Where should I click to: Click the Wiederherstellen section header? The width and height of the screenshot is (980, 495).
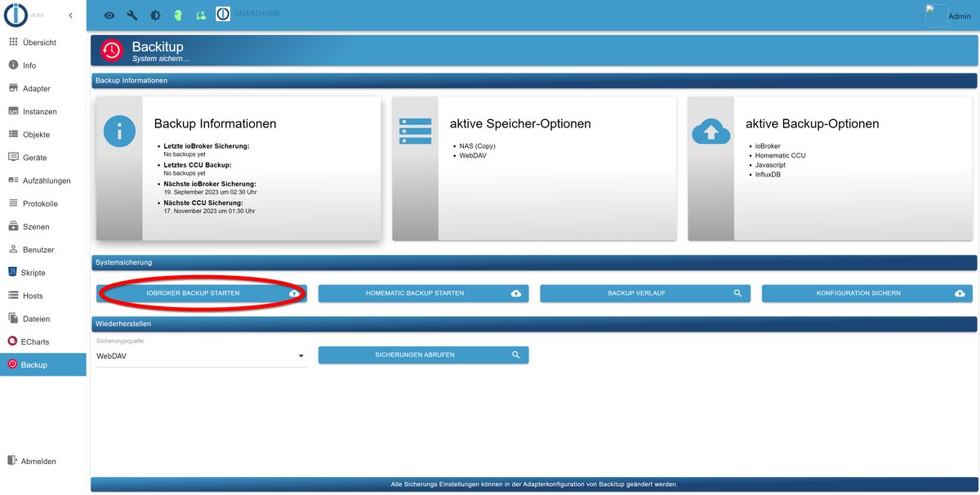click(x=534, y=324)
